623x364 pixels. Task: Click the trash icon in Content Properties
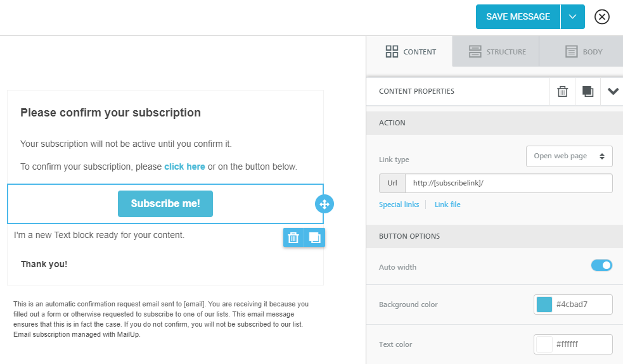(x=562, y=91)
